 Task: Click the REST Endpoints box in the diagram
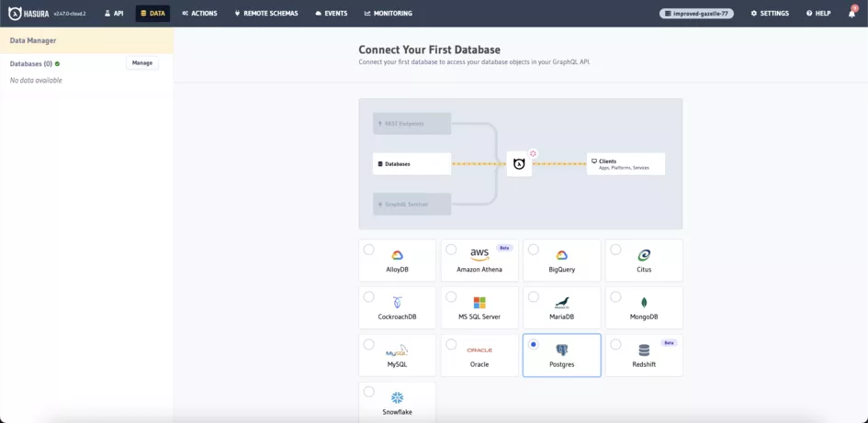pos(411,123)
